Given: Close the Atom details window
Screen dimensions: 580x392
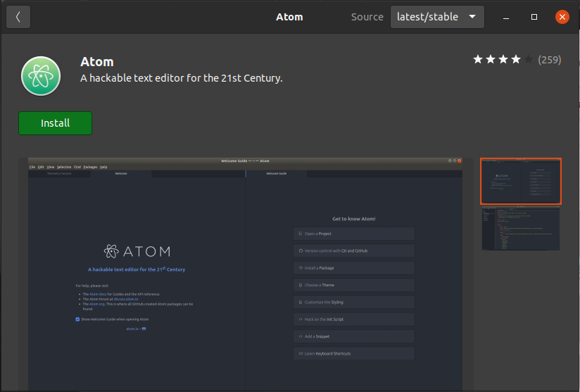Looking at the screenshot, I should coord(562,17).
